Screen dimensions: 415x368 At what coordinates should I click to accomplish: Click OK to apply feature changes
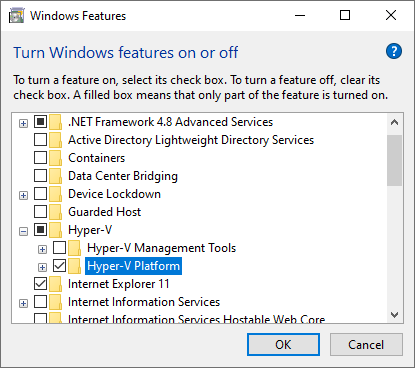(283, 345)
